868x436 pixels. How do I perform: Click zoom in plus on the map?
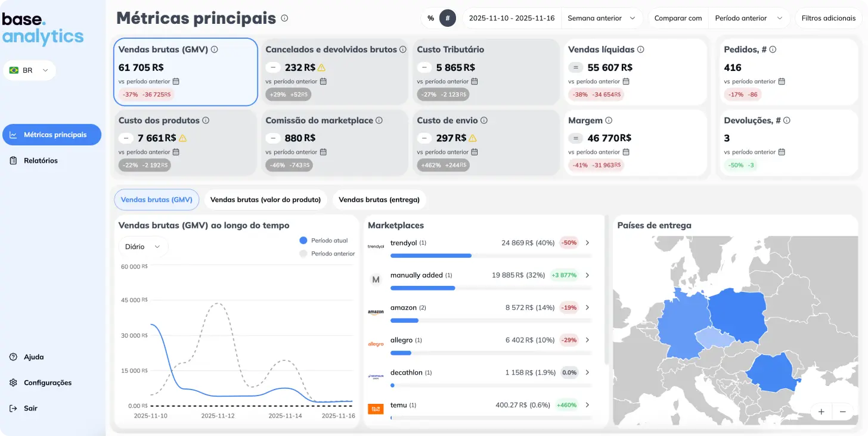[821, 412]
